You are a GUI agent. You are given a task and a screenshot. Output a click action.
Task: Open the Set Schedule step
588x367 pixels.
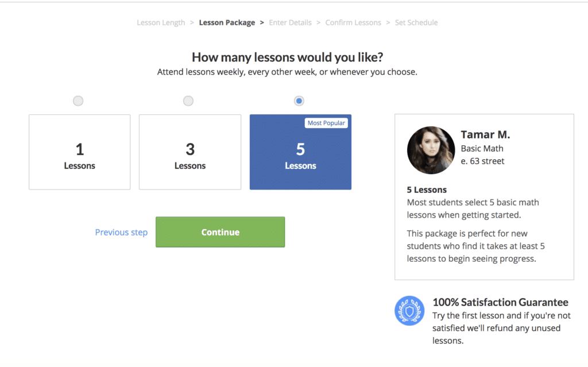(416, 22)
